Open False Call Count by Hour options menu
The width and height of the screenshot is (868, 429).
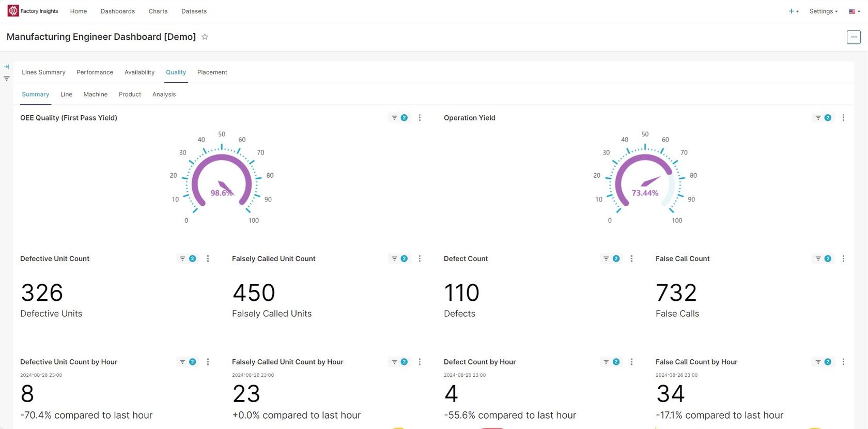click(843, 362)
